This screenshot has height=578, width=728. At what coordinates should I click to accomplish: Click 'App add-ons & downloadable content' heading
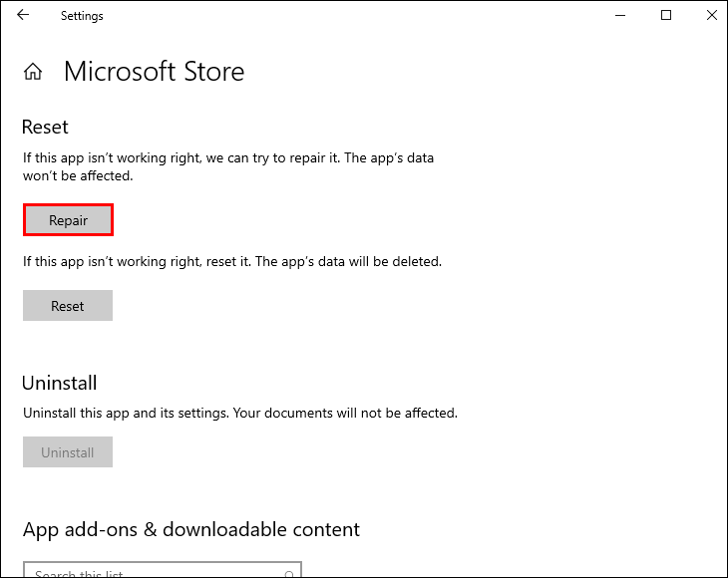(191, 529)
